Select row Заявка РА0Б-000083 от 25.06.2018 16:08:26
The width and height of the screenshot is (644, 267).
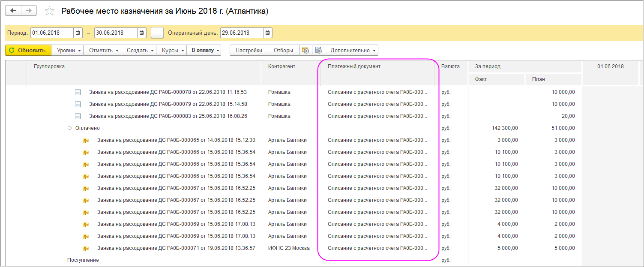pos(324,116)
